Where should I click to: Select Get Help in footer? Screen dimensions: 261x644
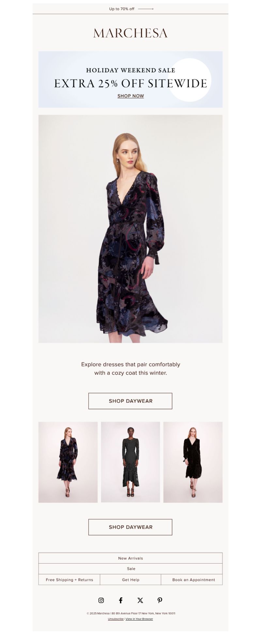click(x=130, y=580)
